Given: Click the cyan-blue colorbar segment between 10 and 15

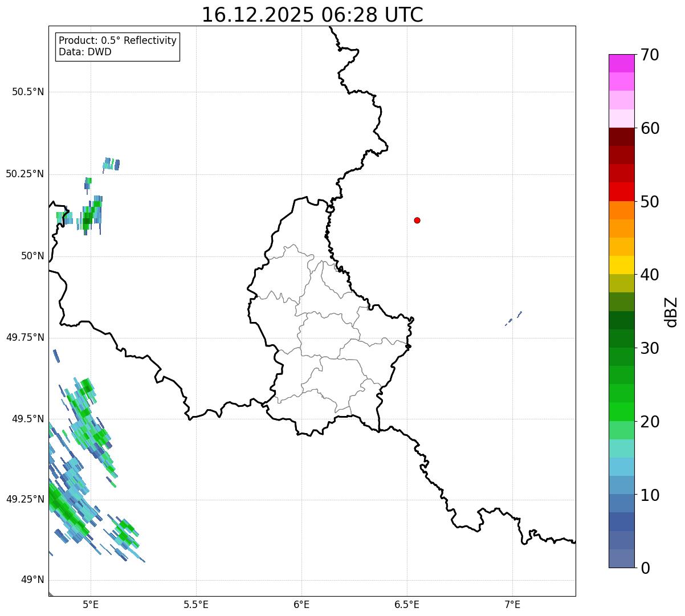Looking at the screenshot, I should [x=621, y=467].
